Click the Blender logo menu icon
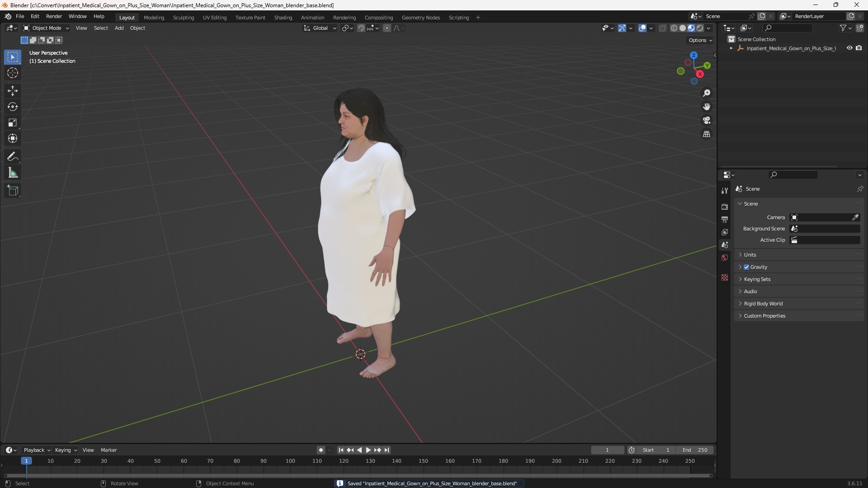Screen dimensions: 868x488 (8, 16)
